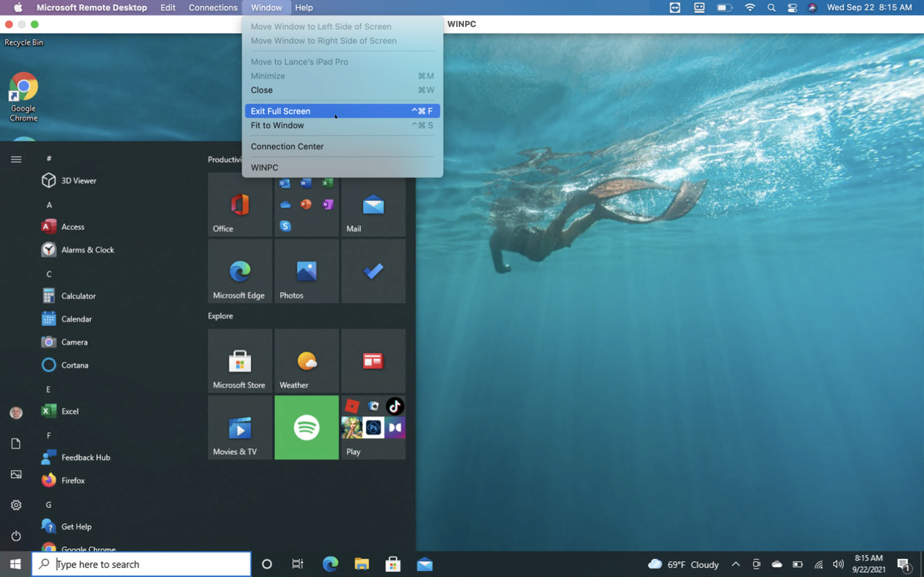Open Edge from the taskbar
The width and height of the screenshot is (924, 577).
(330, 564)
